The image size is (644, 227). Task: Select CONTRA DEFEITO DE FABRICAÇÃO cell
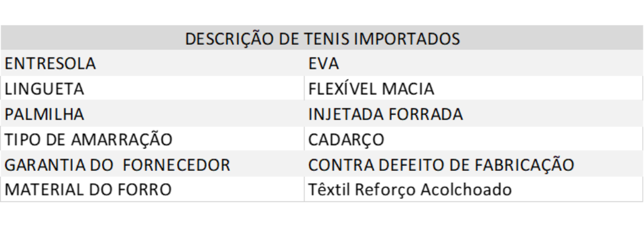(473, 164)
